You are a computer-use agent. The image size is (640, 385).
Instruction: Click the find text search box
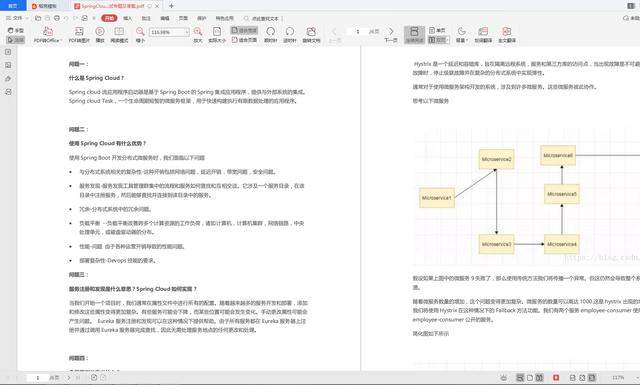(x=263, y=18)
